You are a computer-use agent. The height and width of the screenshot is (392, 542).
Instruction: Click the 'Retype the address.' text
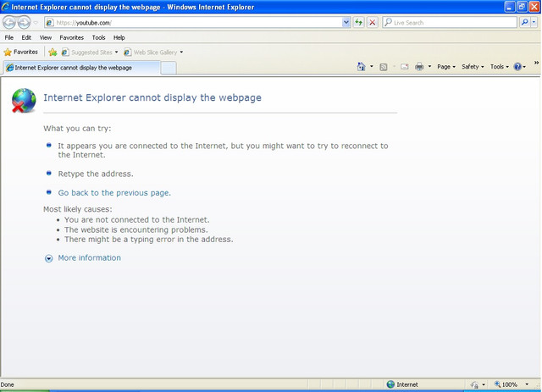tap(96, 174)
